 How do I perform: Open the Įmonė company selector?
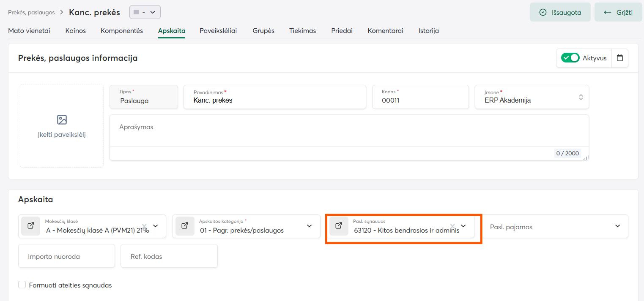532,97
